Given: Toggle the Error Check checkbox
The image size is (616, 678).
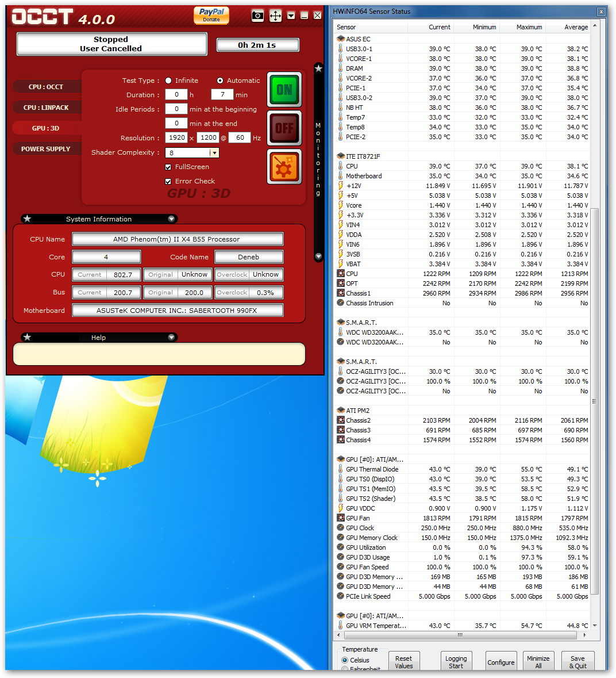Looking at the screenshot, I should coord(168,182).
